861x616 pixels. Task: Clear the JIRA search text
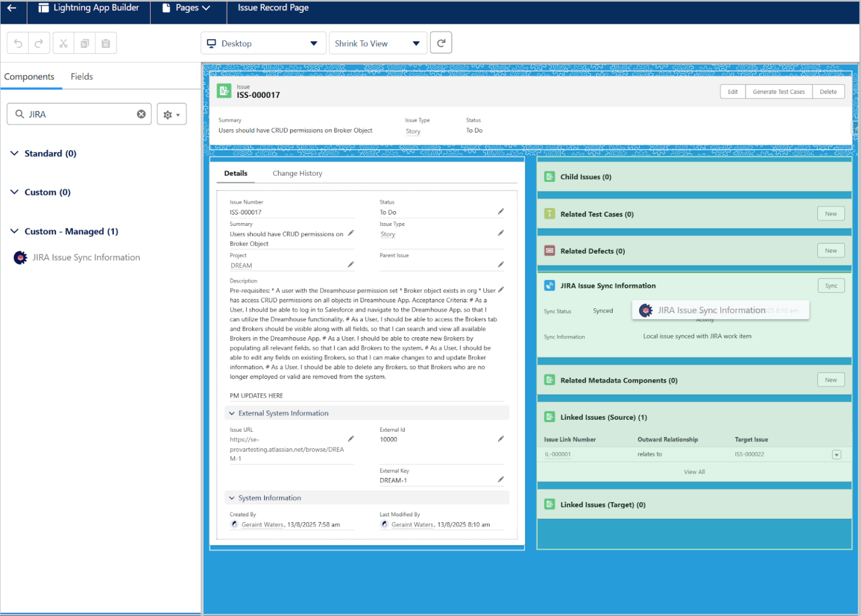click(x=141, y=114)
